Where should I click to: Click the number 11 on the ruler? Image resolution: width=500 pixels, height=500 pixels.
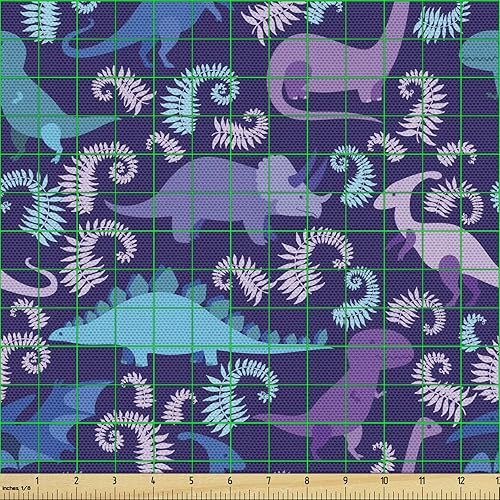click(422, 481)
